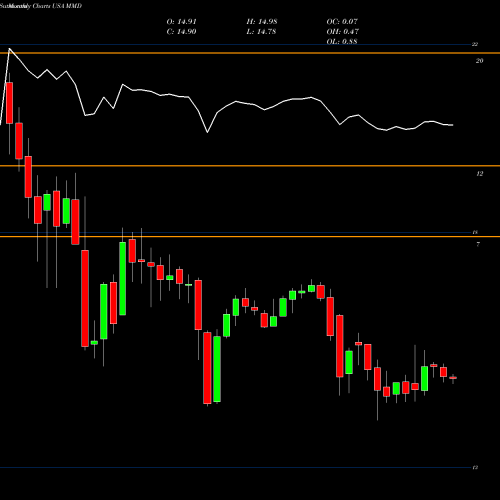Screen dimensions: 500x500
Task: Select the close value "C: 14.90"
Action: 181,32
